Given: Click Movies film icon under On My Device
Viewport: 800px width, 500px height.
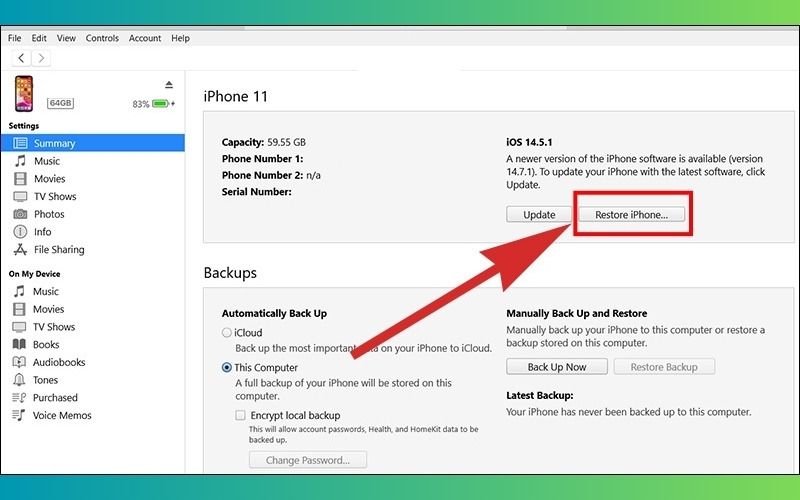Looking at the screenshot, I should 19,309.
